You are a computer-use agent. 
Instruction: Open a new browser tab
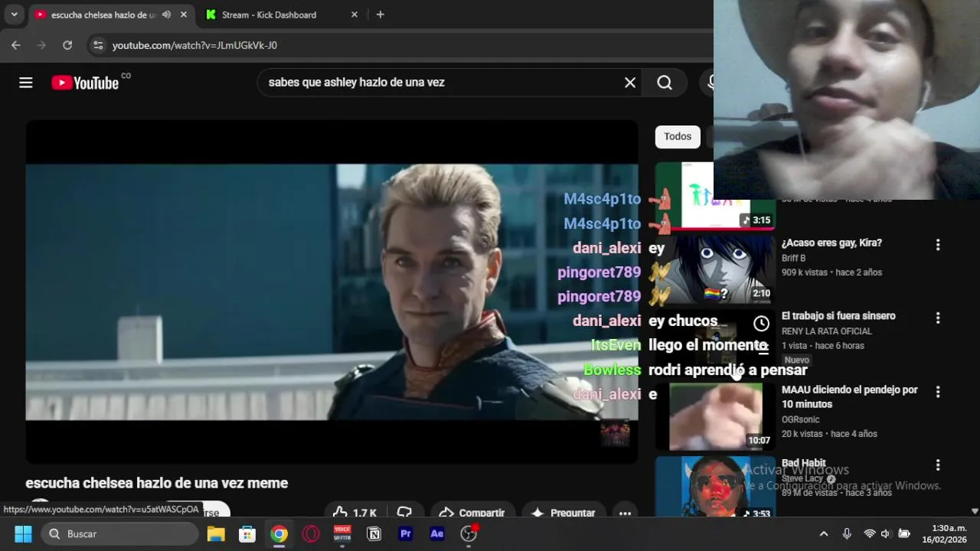tap(381, 15)
